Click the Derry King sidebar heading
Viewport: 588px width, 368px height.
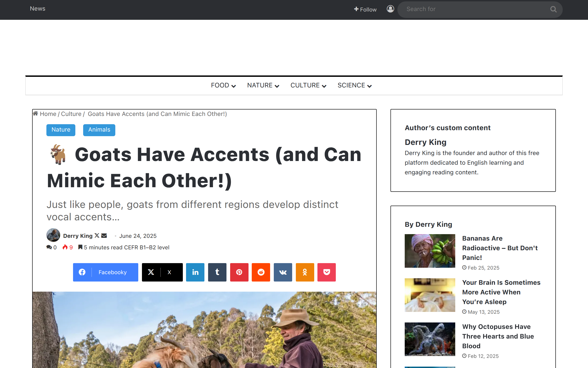click(x=425, y=142)
